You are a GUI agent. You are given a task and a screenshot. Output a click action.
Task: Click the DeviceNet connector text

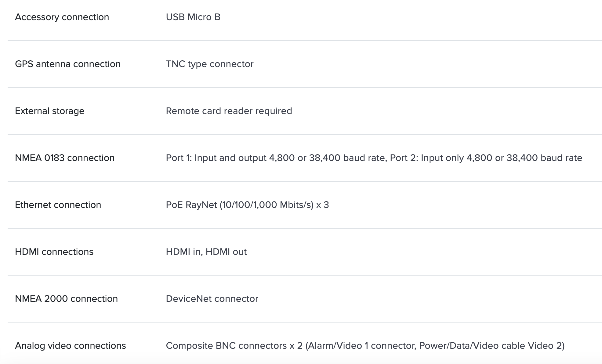pyautogui.click(x=212, y=299)
